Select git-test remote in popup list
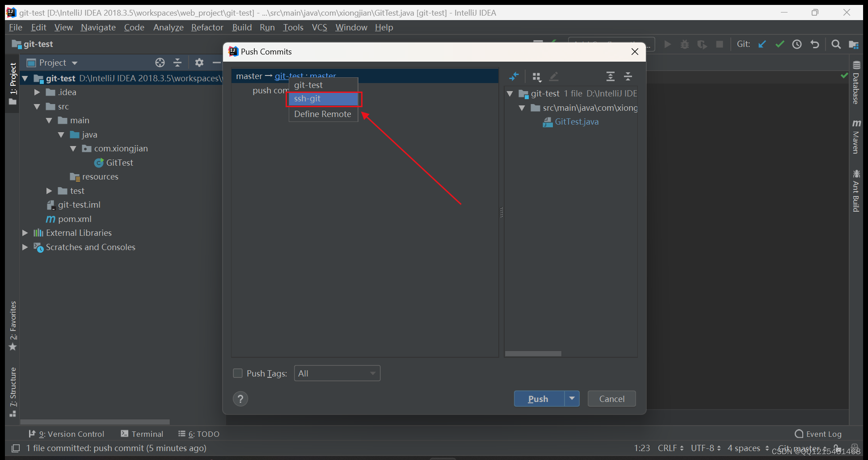 (324, 85)
